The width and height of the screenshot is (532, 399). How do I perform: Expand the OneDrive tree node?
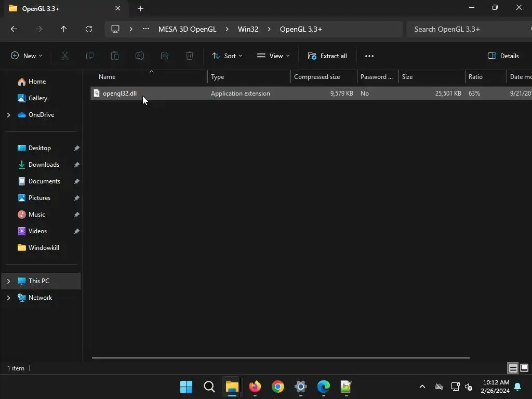(8, 115)
